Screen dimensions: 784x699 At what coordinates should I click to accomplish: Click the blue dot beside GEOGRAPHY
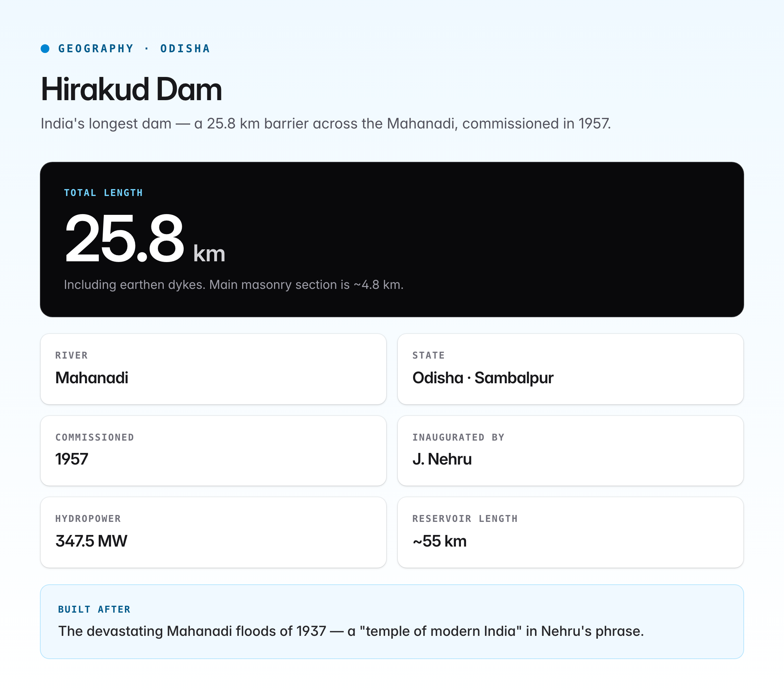tap(45, 48)
